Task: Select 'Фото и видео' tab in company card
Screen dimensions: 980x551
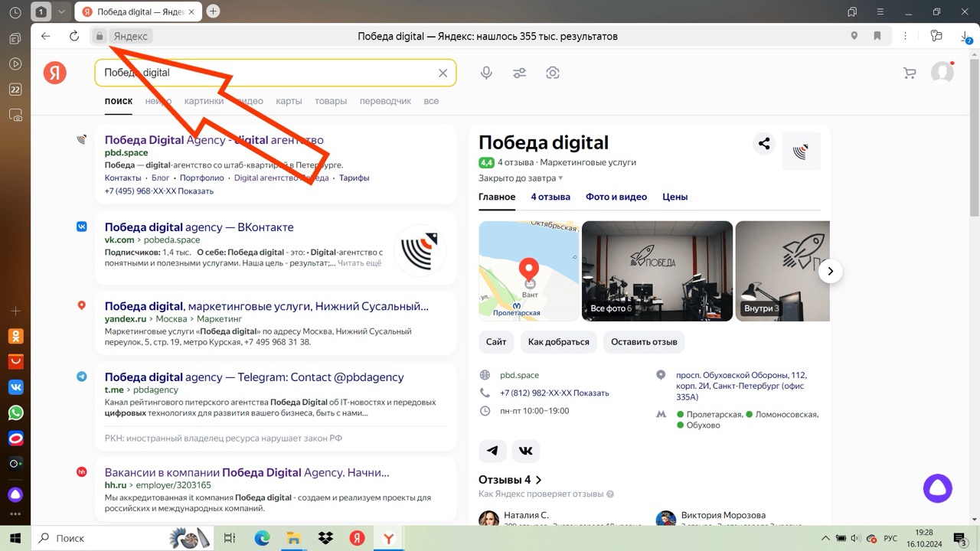Action: coord(616,197)
